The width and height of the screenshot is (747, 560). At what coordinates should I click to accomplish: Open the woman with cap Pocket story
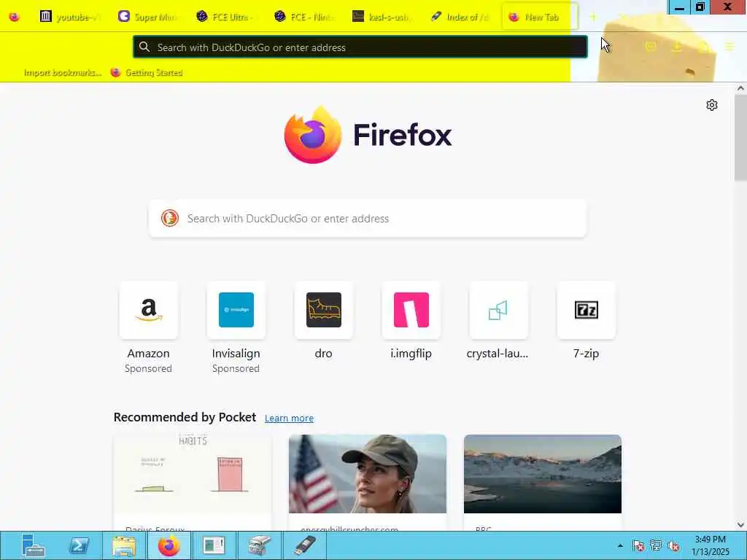point(368,474)
